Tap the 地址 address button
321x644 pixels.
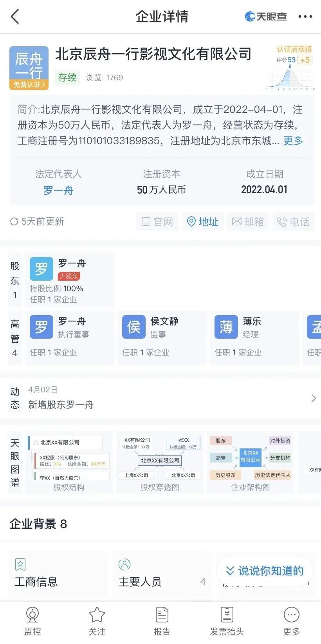pos(203,222)
